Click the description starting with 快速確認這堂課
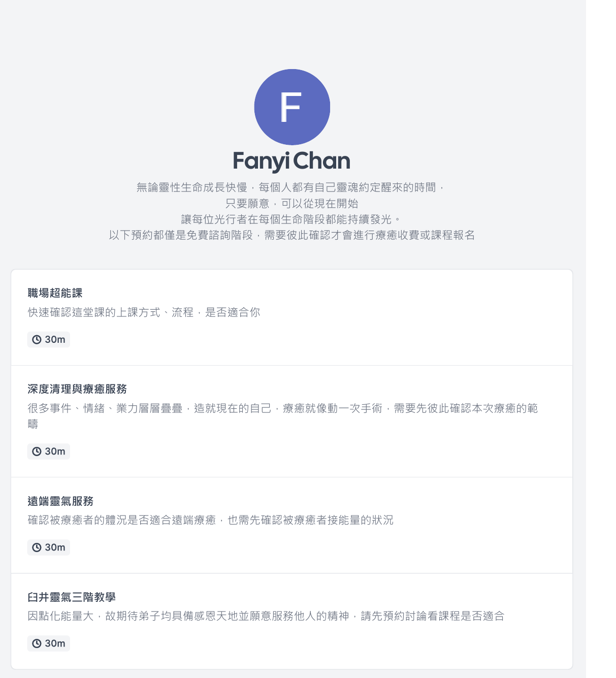Viewport: 616px width, 678px height. click(x=144, y=312)
